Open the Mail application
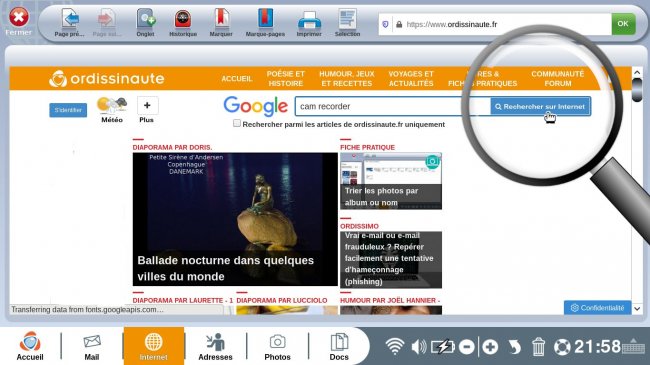Viewport: 650px width, 365px height. tap(92, 346)
